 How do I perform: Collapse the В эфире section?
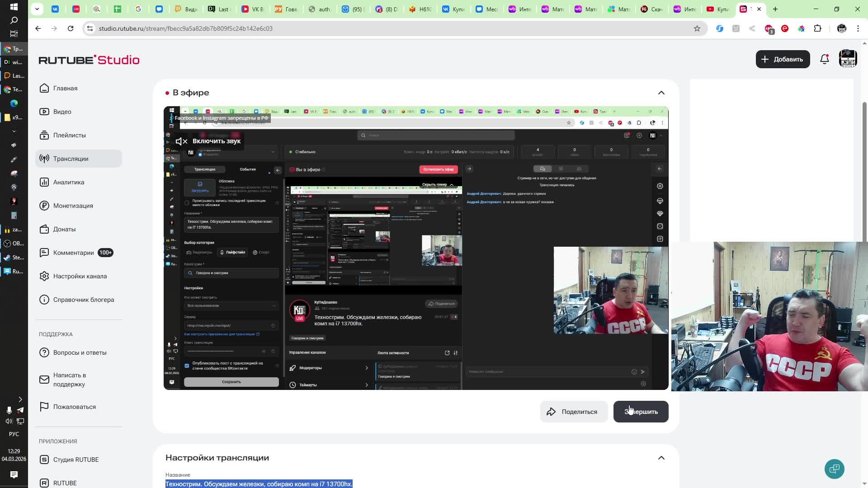[x=661, y=93]
